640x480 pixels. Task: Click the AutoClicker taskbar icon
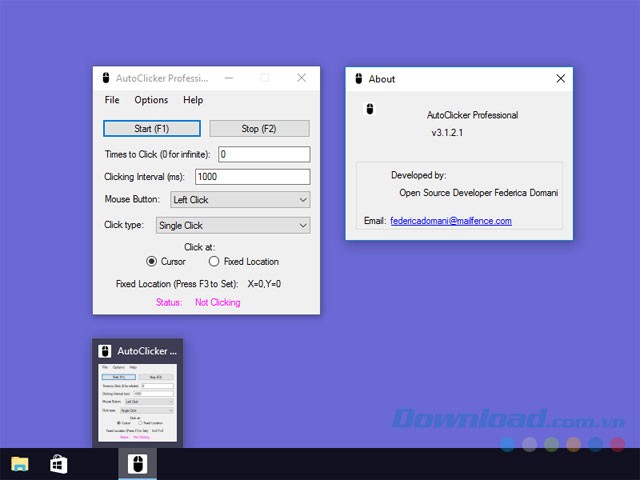tap(140, 463)
